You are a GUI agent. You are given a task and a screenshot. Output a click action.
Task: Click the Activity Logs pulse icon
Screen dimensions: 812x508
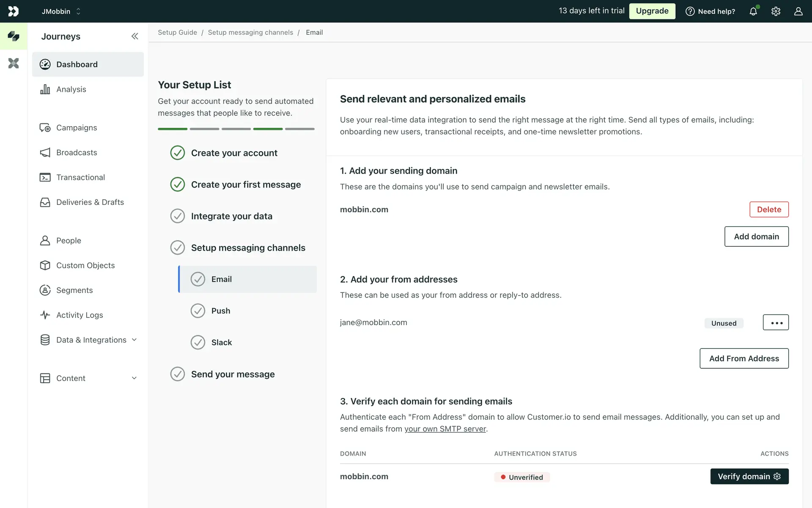[45, 315]
